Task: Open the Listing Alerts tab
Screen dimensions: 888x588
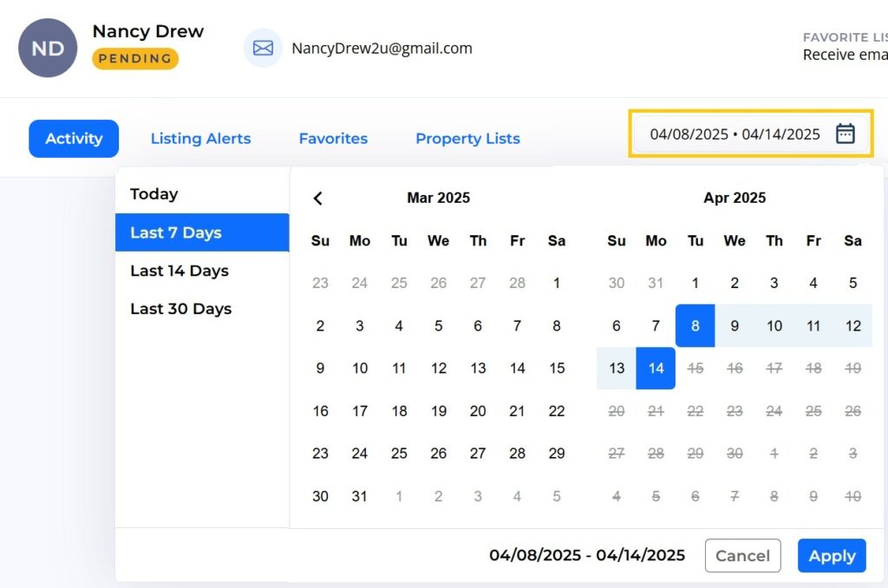Action: pos(200,139)
